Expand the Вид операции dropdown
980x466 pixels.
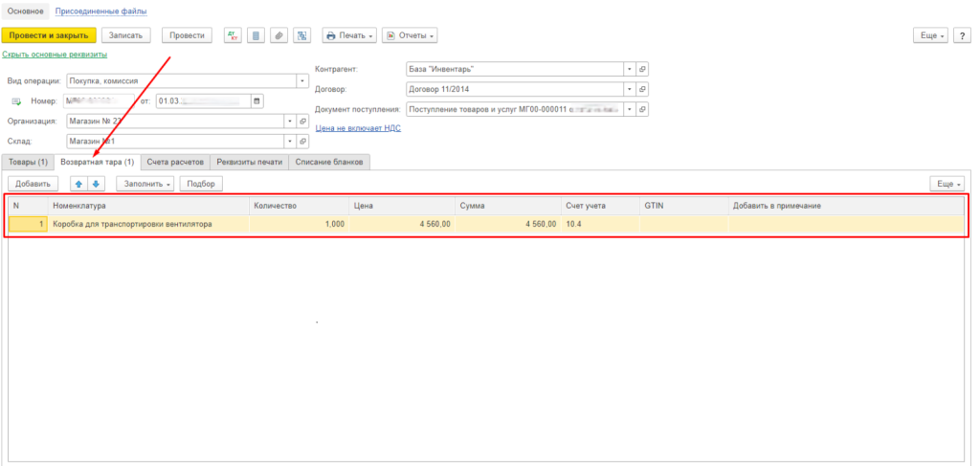click(303, 81)
